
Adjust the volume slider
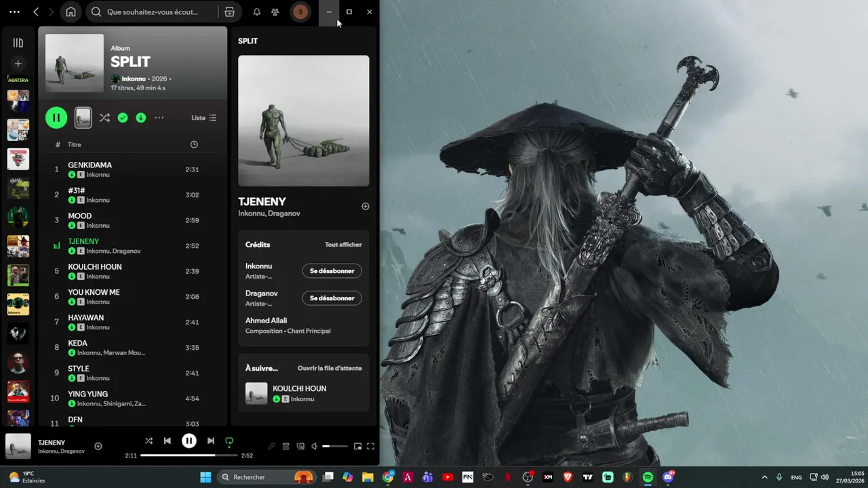[335, 446]
